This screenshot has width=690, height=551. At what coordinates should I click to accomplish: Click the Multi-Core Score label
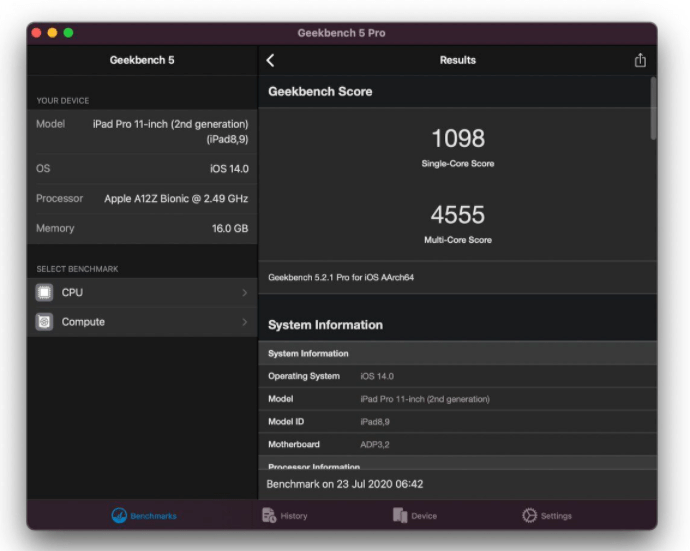pyautogui.click(x=458, y=240)
